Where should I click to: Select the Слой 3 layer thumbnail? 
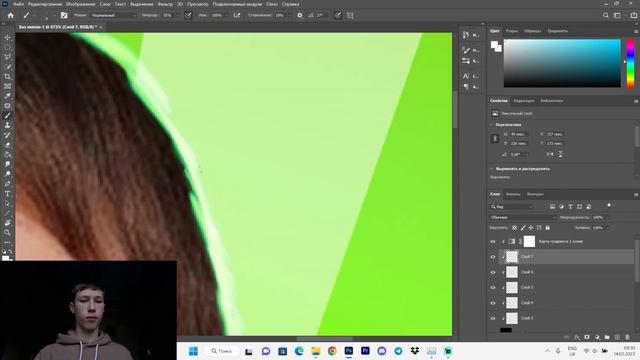[512, 318]
